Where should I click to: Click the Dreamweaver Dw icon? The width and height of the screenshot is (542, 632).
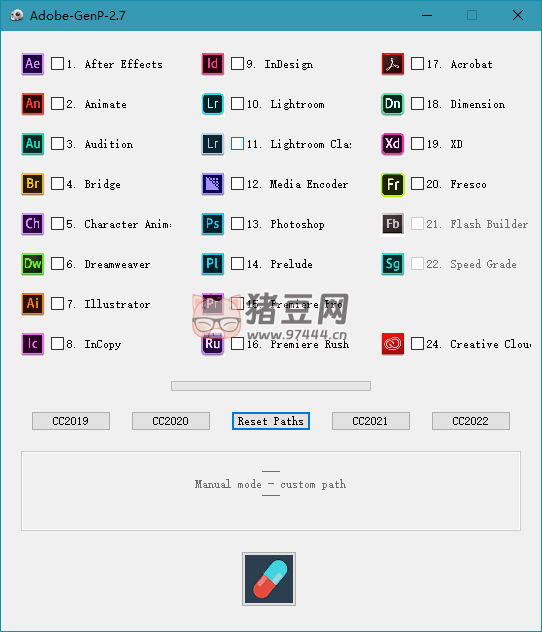tap(33, 264)
